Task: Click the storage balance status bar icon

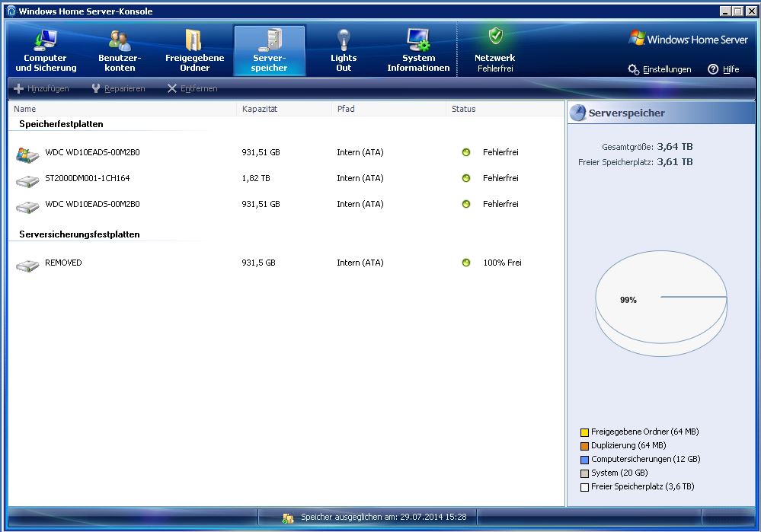Action: (x=287, y=518)
